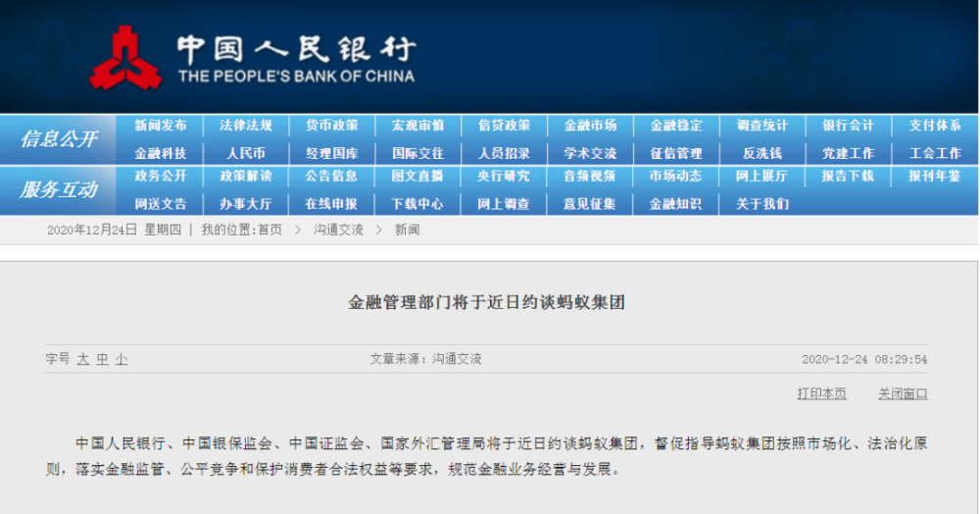Click 关闭窗口 link
The width and height of the screenshot is (980, 514).
pos(903,393)
